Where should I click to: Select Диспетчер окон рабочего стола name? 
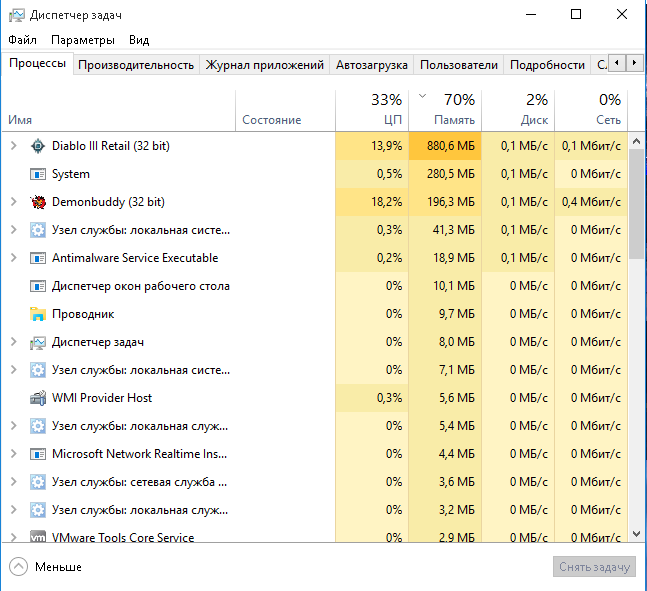click(141, 286)
